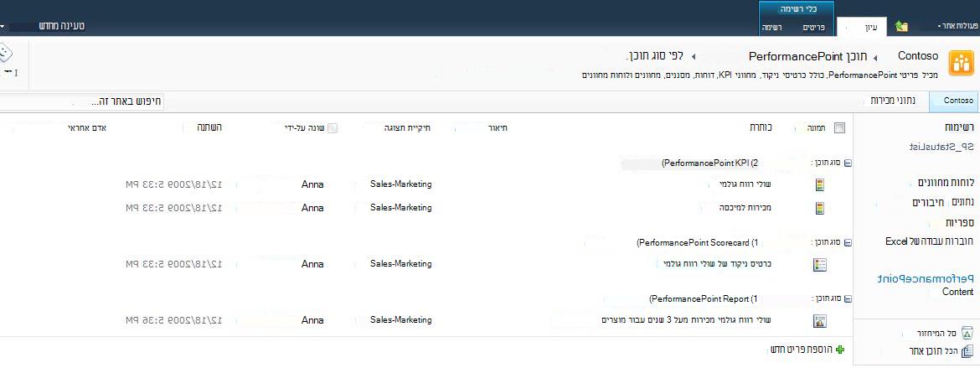Image resolution: width=980 pixels, height=368 pixels.
Task: Collapse the PerformancePoint KPI (2) group
Action: 848,163
